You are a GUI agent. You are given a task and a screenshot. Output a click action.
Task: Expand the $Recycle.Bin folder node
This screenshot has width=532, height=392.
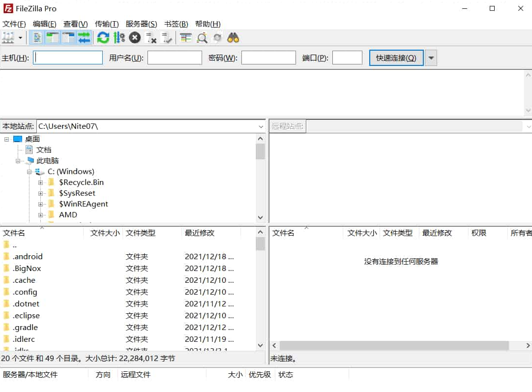[40, 182]
